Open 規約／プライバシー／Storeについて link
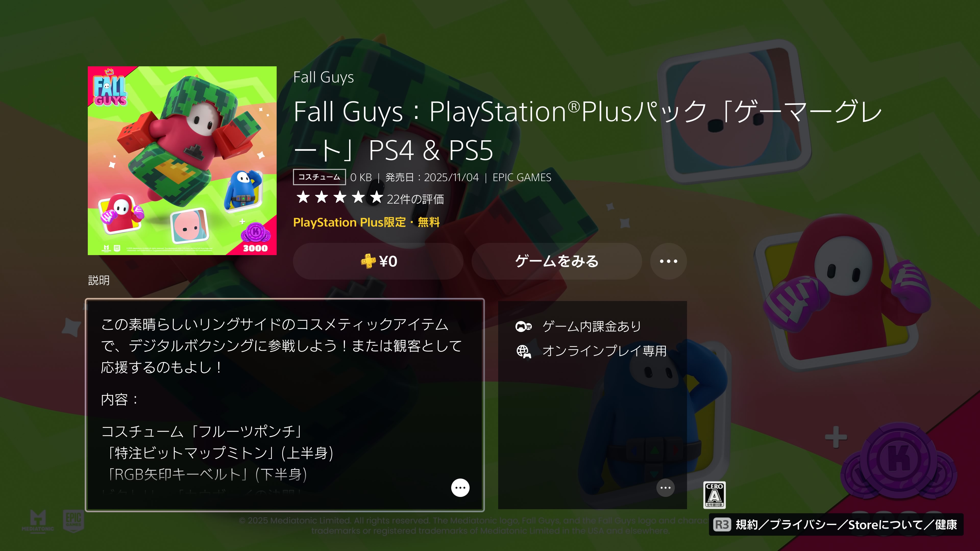980x551 pixels. (x=846, y=524)
